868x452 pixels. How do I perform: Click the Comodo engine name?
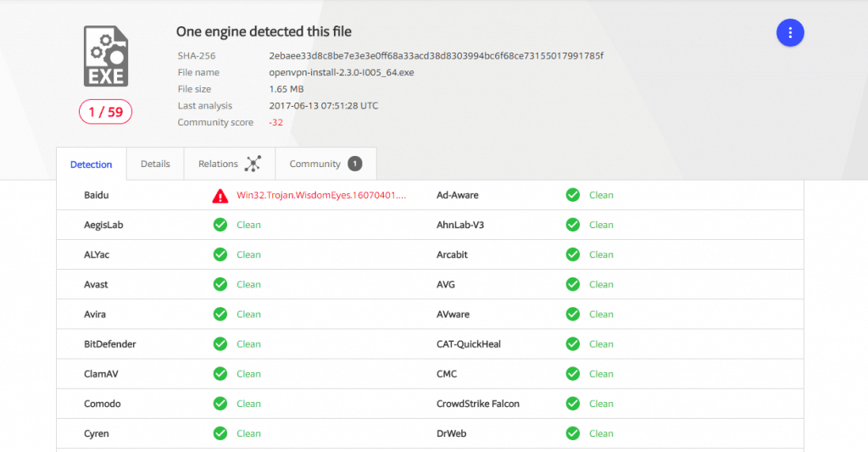pyautogui.click(x=103, y=404)
